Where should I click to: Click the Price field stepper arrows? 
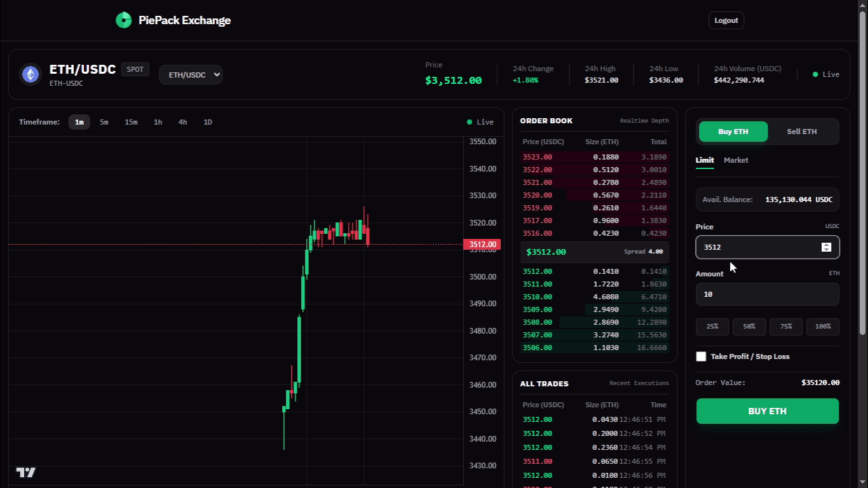(x=826, y=247)
